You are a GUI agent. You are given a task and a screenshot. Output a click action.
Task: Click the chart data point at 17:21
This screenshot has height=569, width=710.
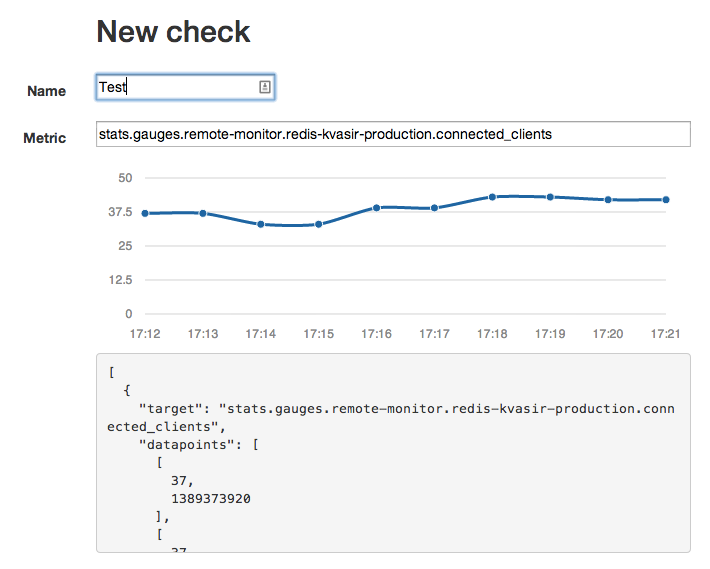pos(666,200)
